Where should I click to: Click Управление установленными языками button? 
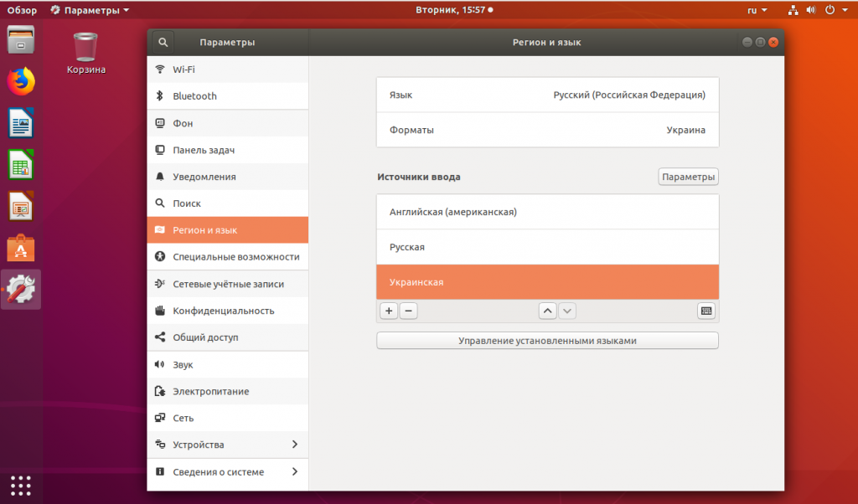[x=547, y=341]
